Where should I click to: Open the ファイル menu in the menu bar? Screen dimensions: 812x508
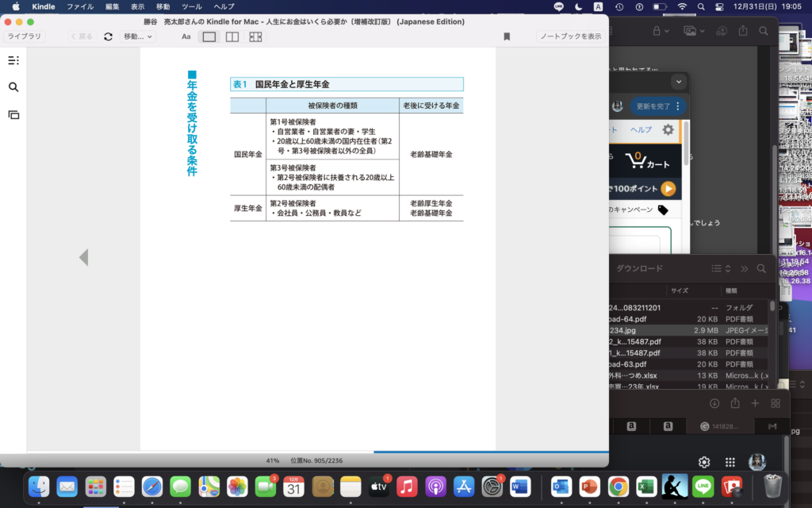tap(79, 6)
